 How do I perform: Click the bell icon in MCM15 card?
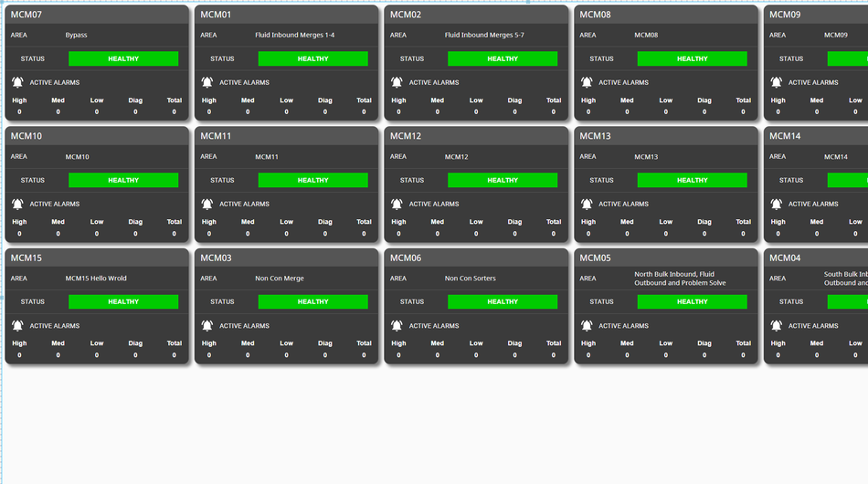tap(17, 325)
